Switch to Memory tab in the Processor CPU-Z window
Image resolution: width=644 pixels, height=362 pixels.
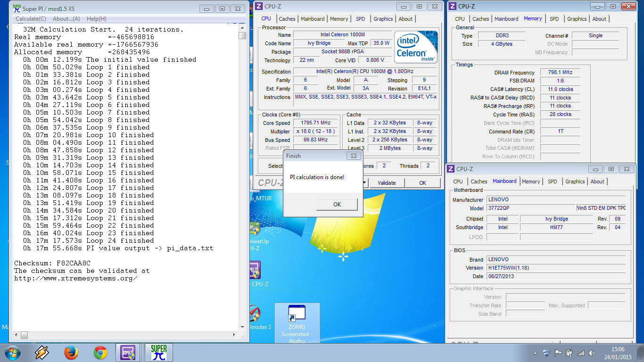[x=339, y=19]
